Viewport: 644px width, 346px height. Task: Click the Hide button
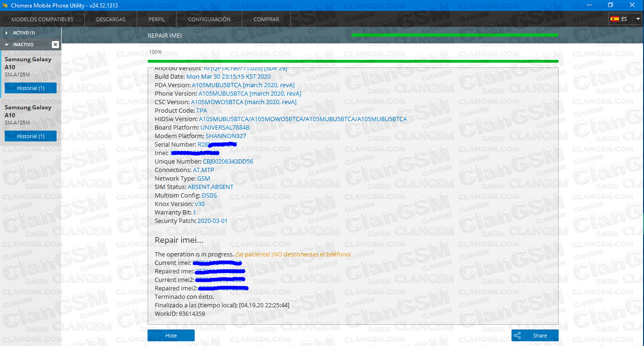point(171,336)
